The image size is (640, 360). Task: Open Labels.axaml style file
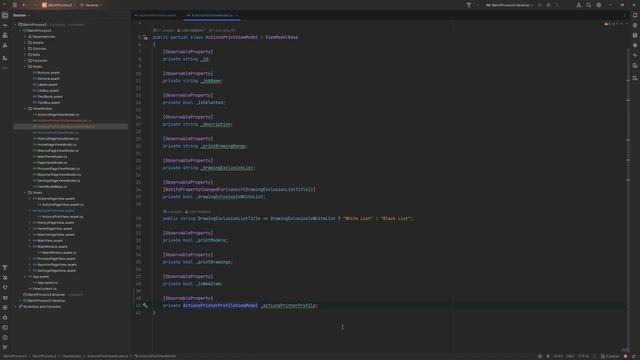click(x=47, y=84)
